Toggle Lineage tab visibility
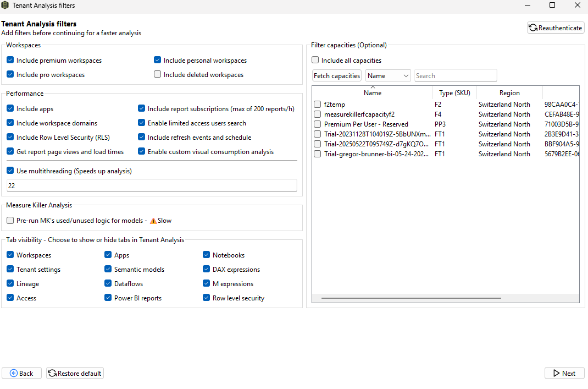This screenshot has height=389, width=588. point(10,283)
